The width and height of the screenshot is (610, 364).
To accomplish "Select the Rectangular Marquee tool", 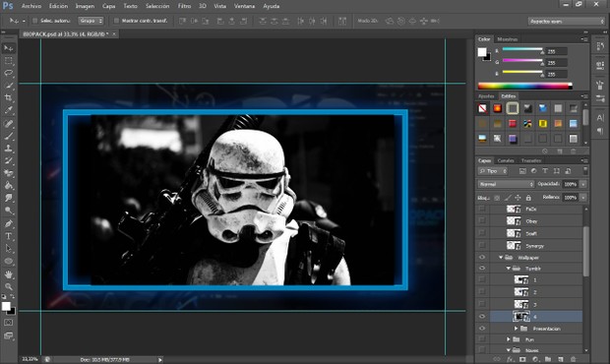I will (8, 61).
